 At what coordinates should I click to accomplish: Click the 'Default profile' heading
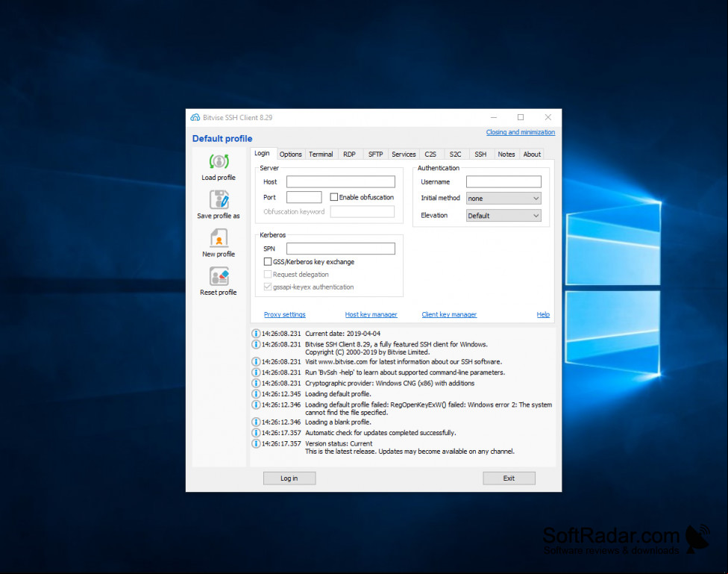(222, 139)
